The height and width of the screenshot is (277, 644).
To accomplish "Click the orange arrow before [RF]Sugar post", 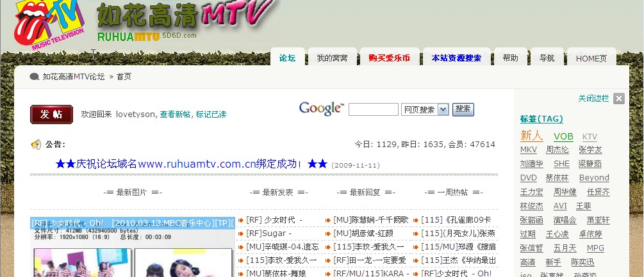I will (x=241, y=233).
